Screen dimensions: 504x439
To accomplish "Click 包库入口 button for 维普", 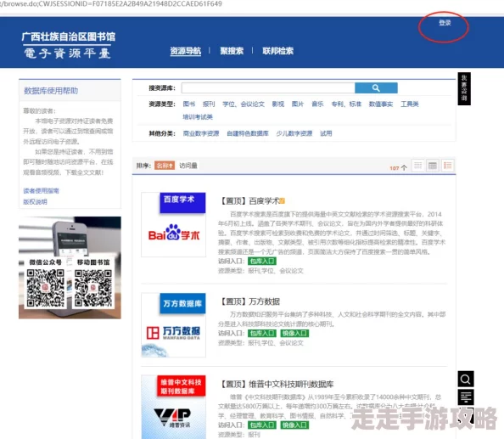I will coord(262,425).
